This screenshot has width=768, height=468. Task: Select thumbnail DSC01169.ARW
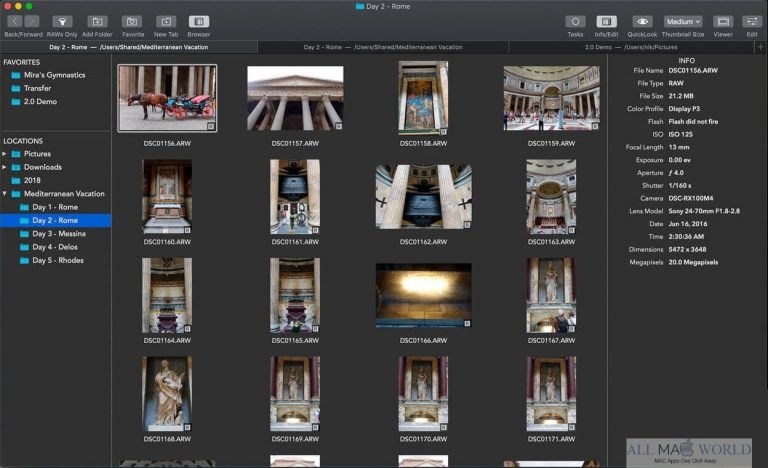tap(295, 394)
